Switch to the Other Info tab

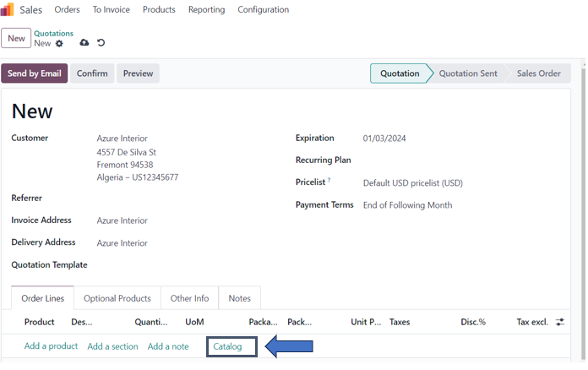tap(189, 298)
